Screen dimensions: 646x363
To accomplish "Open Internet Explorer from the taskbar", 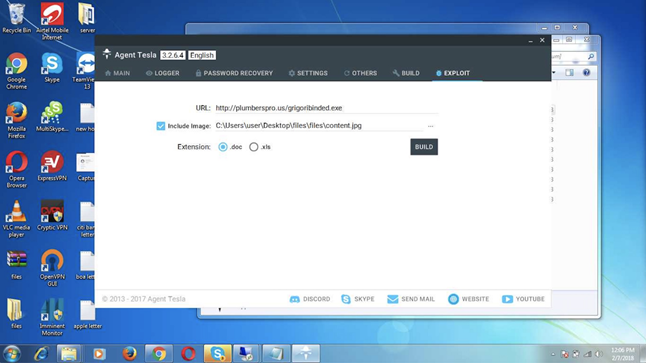I will coord(41,354).
